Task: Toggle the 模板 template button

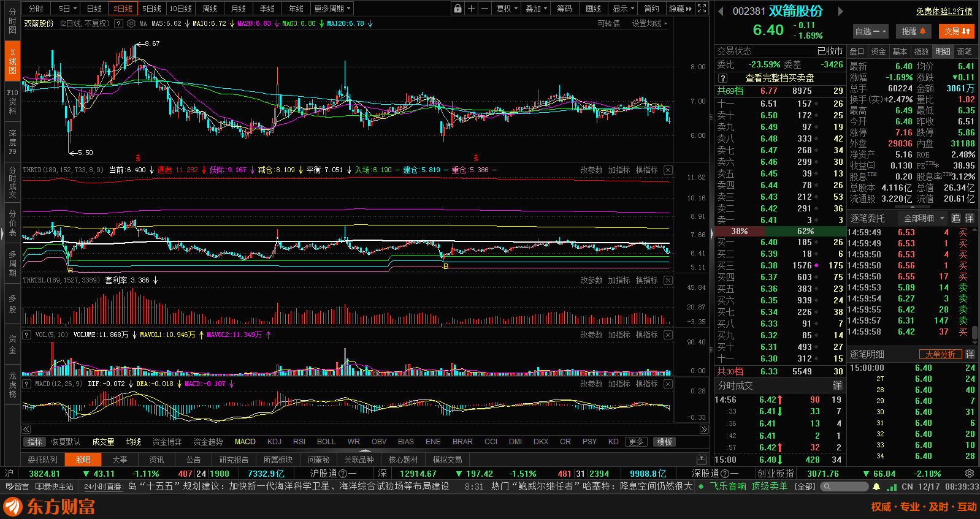Action: (x=665, y=442)
